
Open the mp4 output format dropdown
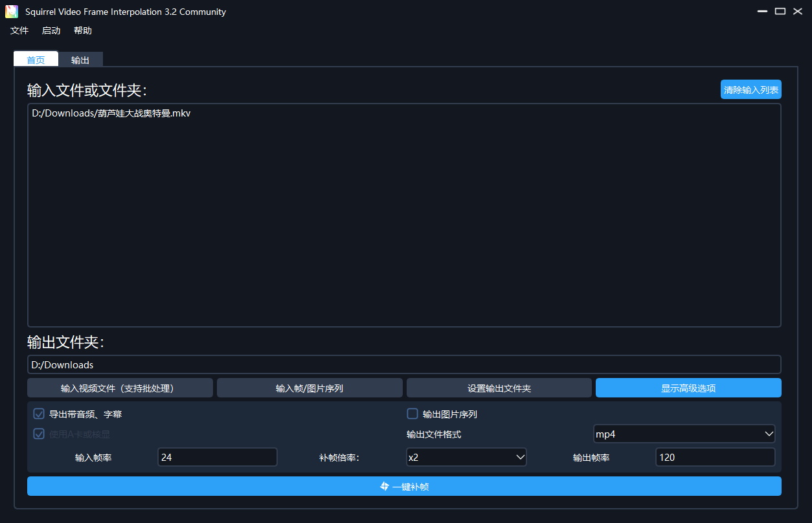point(684,434)
